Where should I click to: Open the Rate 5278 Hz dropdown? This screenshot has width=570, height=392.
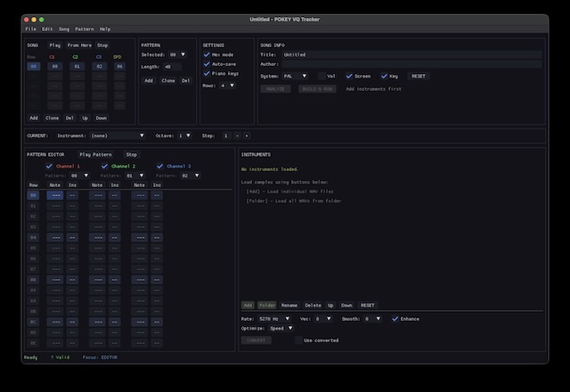(272, 318)
